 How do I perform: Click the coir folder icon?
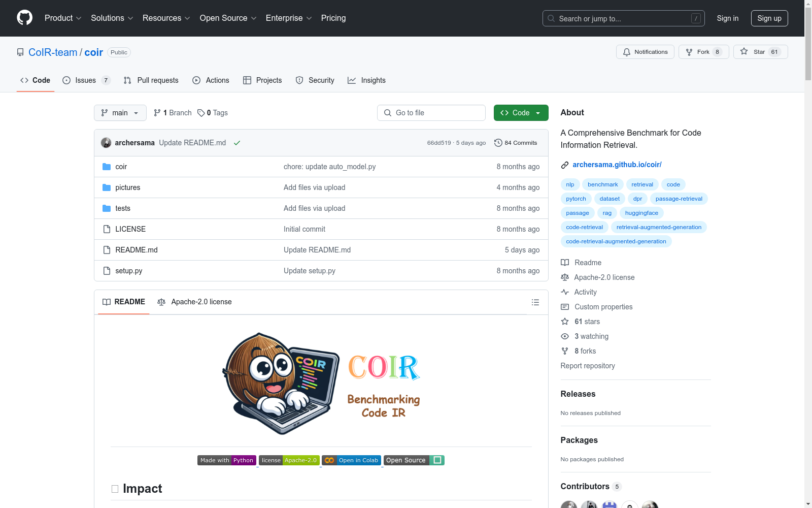point(107,167)
